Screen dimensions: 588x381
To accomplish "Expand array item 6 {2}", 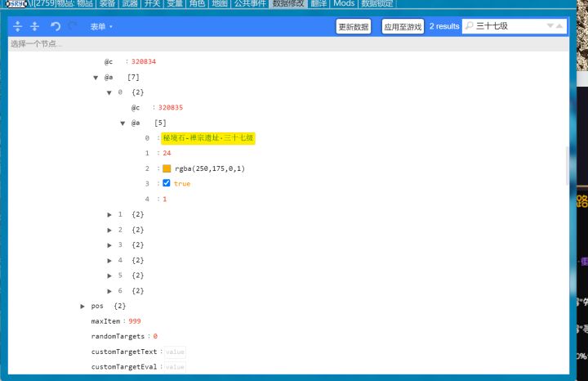I will (110, 290).
